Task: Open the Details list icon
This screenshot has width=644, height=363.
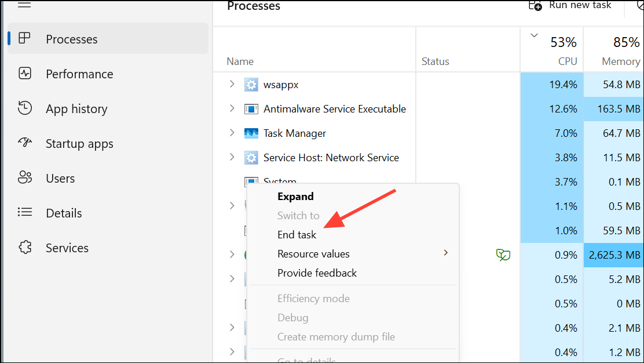Action: coord(24,213)
